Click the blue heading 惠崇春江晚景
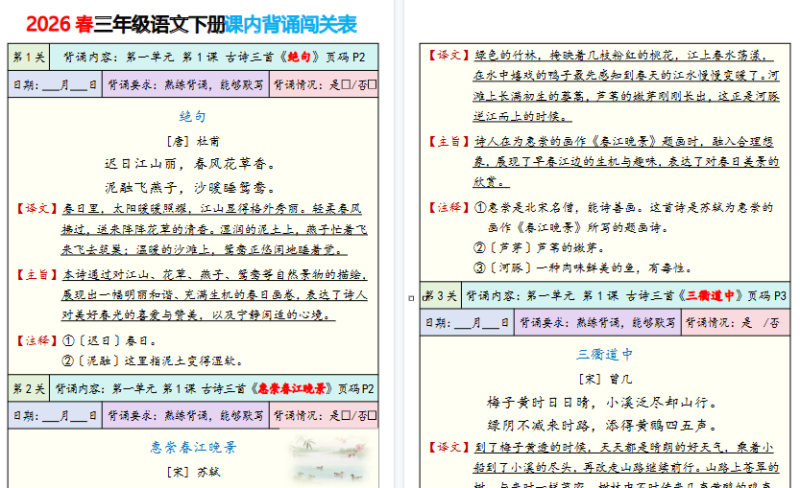 click(x=193, y=447)
